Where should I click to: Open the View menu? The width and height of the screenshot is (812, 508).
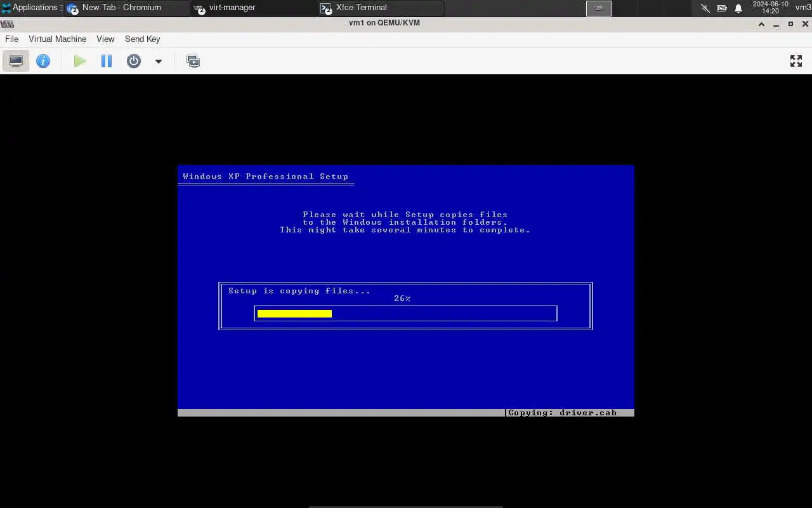[105, 39]
